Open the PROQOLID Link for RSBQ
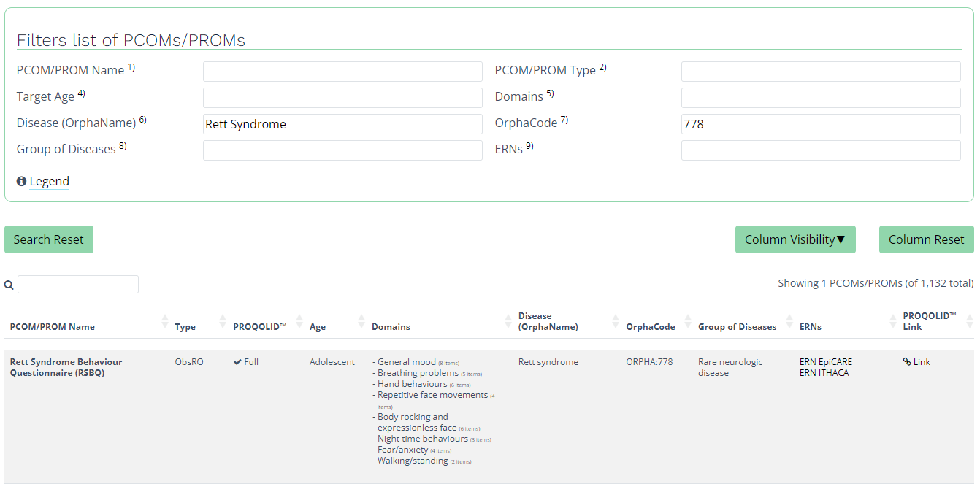Image resolution: width=980 pixels, height=492 pixels. point(916,362)
